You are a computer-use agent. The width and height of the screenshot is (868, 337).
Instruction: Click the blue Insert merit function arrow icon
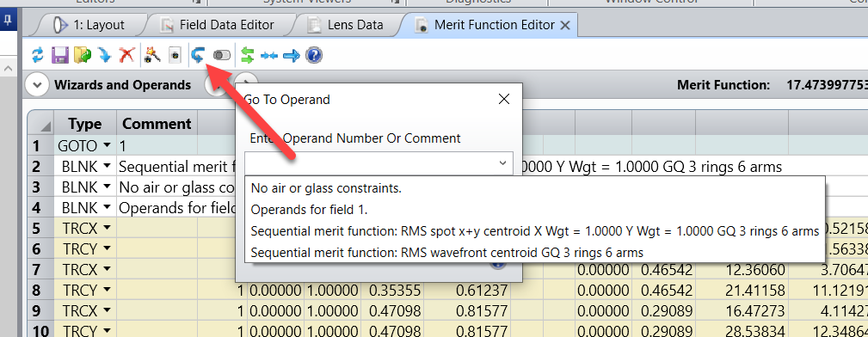coord(105,55)
